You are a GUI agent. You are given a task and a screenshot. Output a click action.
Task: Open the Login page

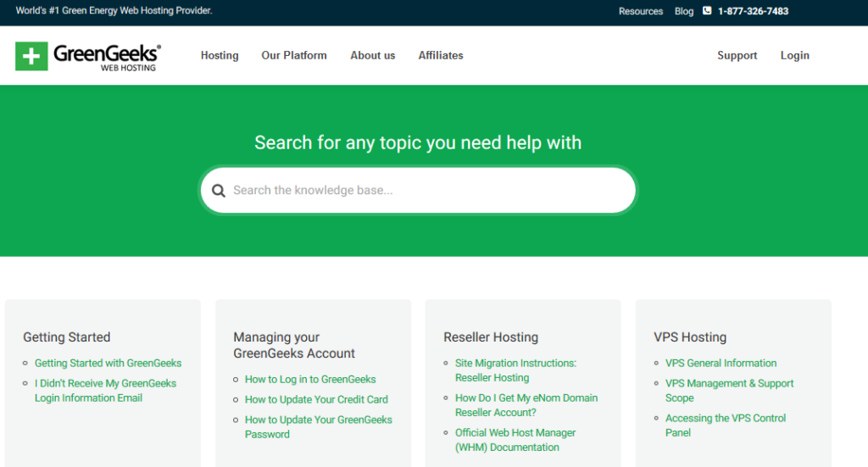(x=795, y=55)
